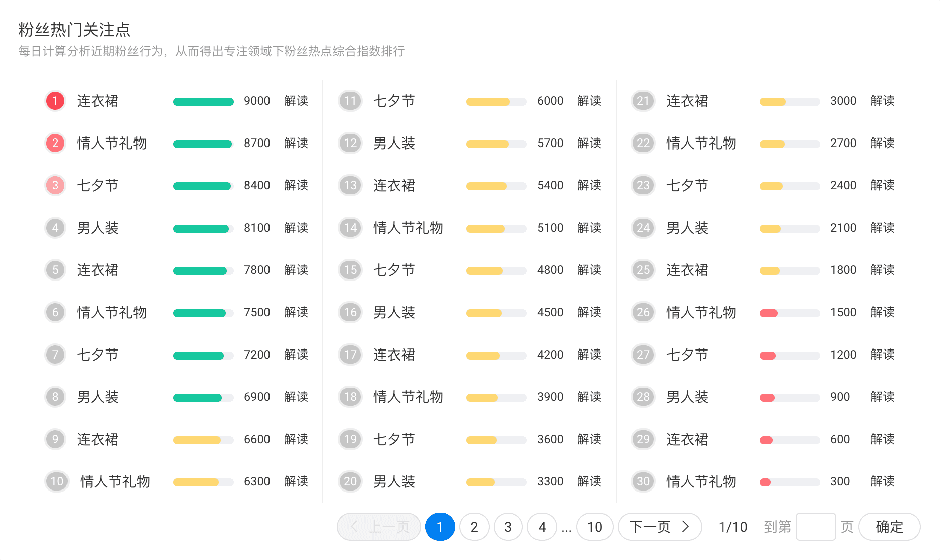
Task: Click the rank 2 badge icon
Action: click(55, 143)
